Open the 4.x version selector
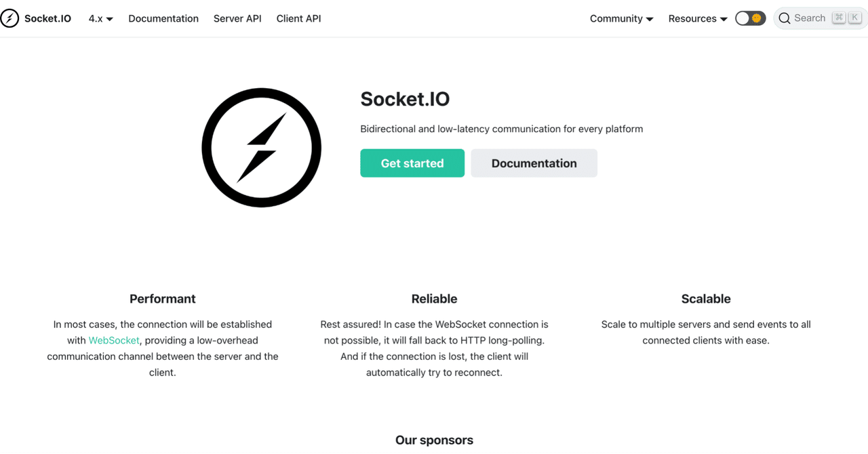This screenshot has width=868, height=454. point(100,18)
